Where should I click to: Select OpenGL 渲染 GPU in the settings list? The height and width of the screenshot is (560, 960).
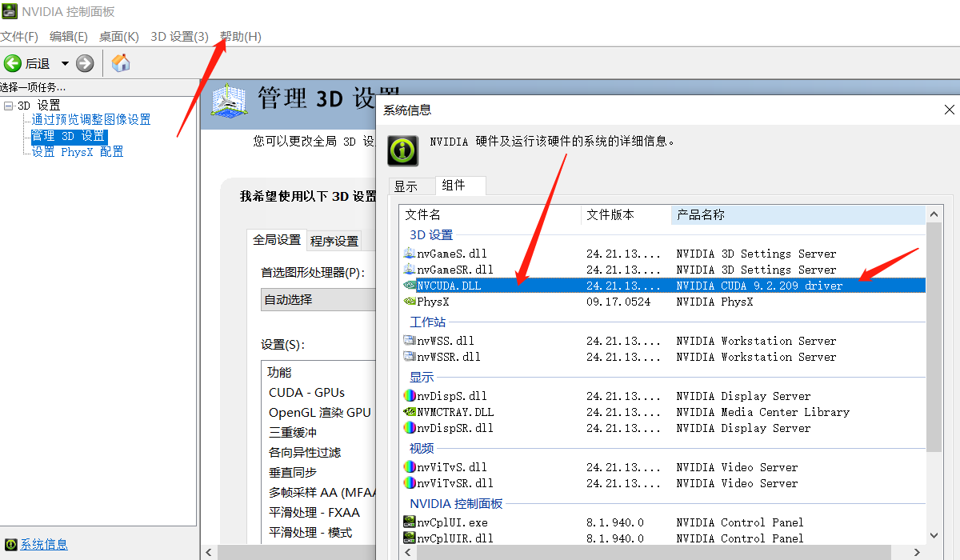(320, 412)
